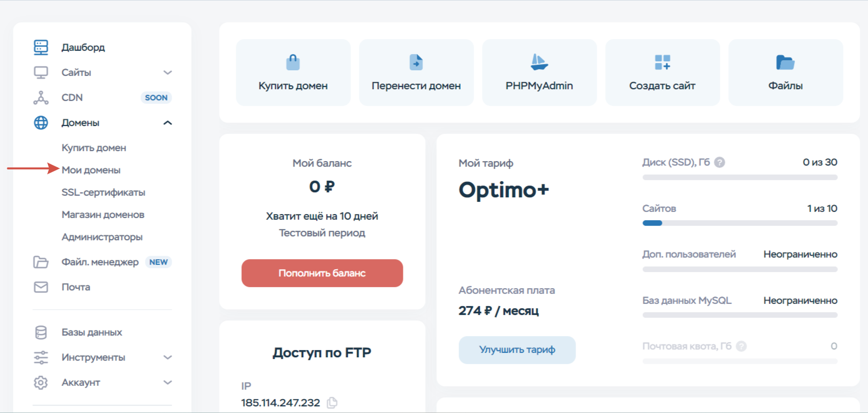The width and height of the screenshot is (868, 413).
Task: Click the Баз данных MySQL progress bar
Action: coord(740,315)
